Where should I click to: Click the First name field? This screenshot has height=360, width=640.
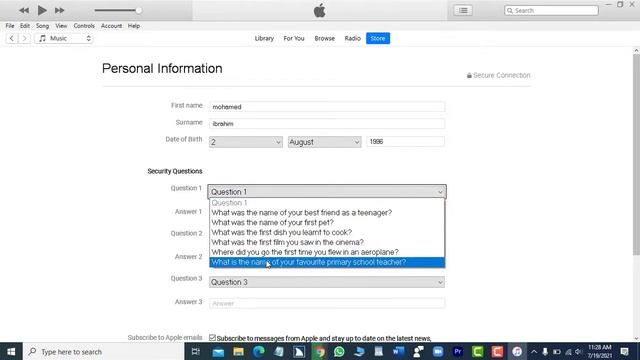click(x=327, y=107)
